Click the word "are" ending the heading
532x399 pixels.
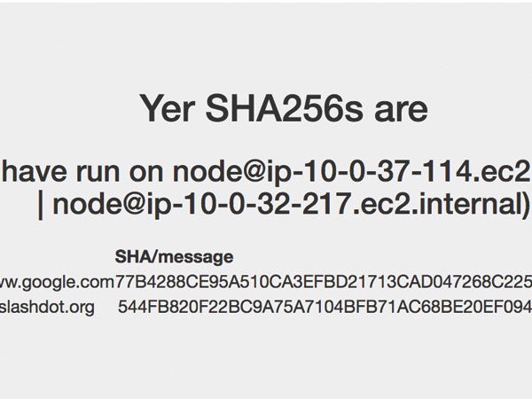[401, 111]
